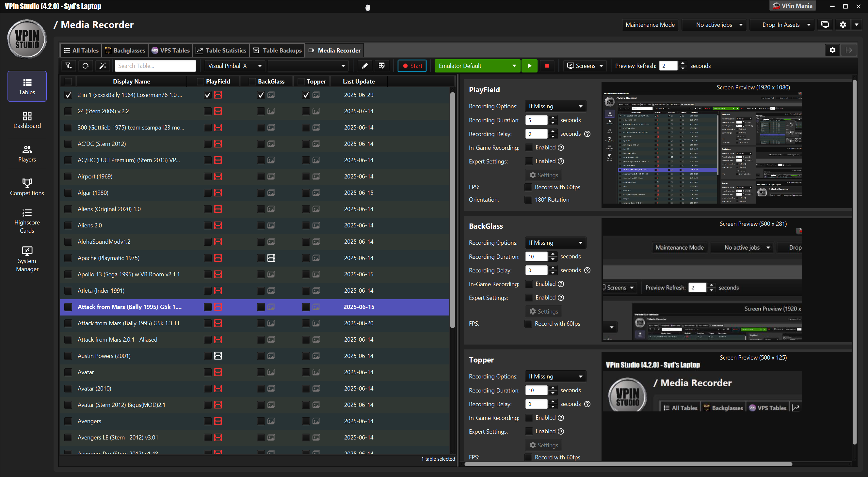Click the reload tables refresh icon

(x=86, y=66)
